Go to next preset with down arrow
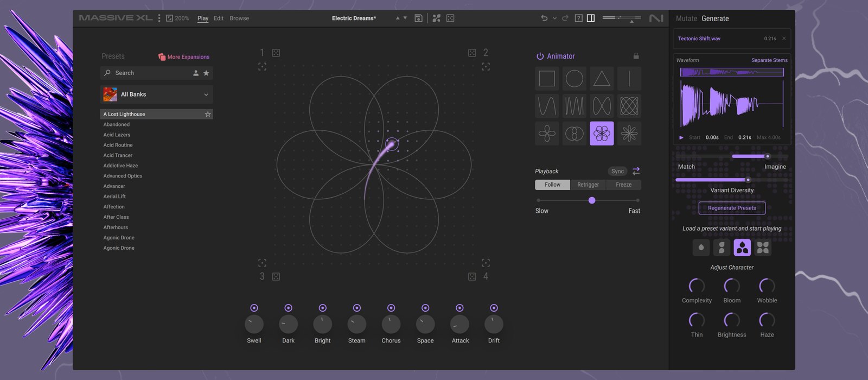Image resolution: width=868 pixels, height=380 pixels. point(405,18)
